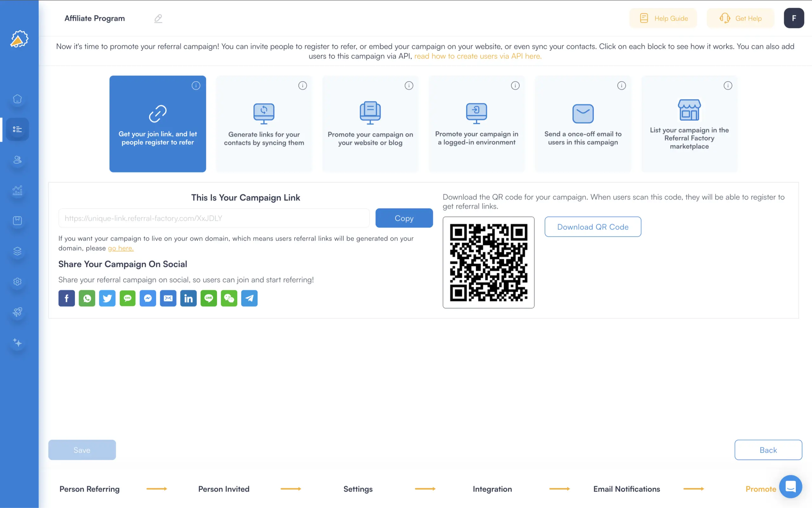Select the campaigns list icon in sidebar
The image size is (812, 508).
pos(17,129)
